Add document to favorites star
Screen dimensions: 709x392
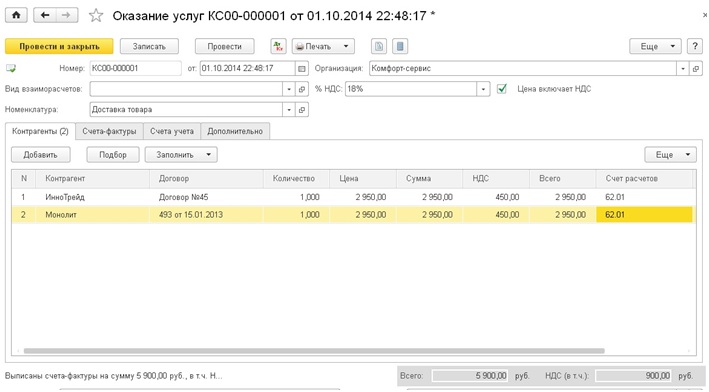click(x=95, y=16)
